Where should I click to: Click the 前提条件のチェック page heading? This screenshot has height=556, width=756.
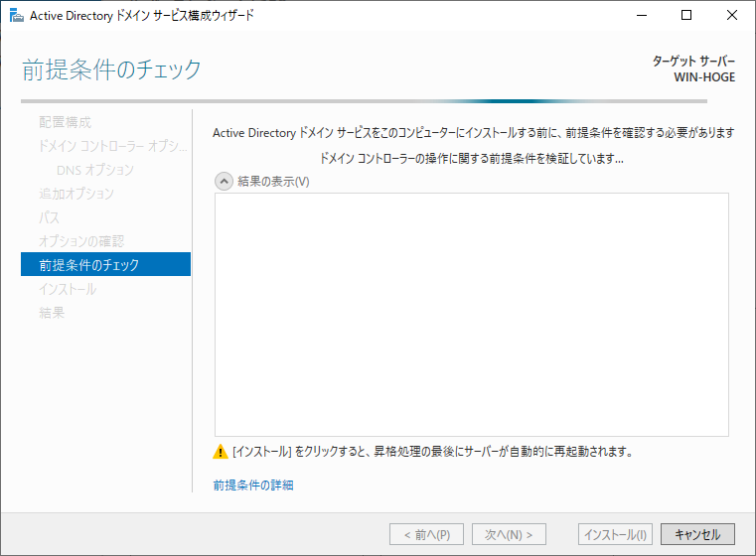tap(111, 69)
